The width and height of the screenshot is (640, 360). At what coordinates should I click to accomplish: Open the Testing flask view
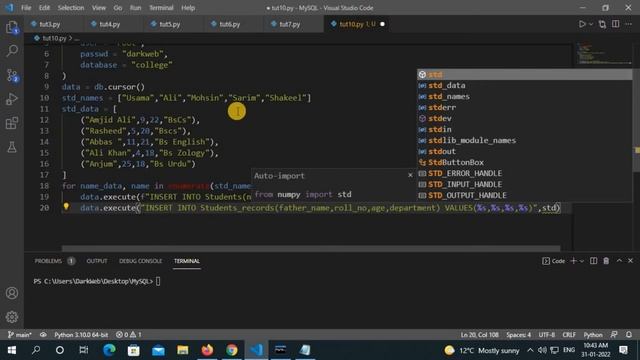12,147
